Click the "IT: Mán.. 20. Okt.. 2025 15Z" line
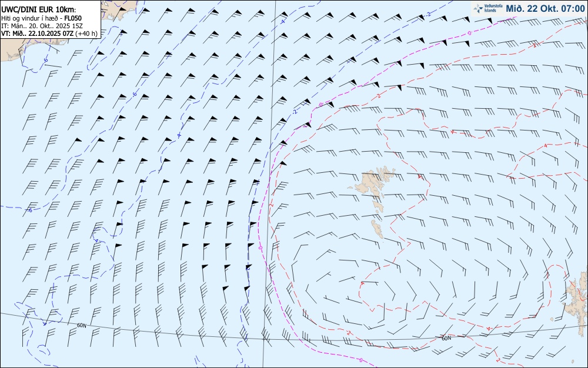 coord(42,26)
